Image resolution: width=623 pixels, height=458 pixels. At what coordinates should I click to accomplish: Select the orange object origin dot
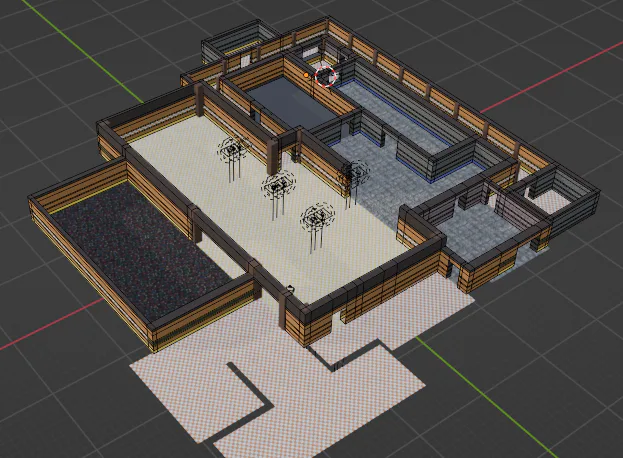(306, 74)
